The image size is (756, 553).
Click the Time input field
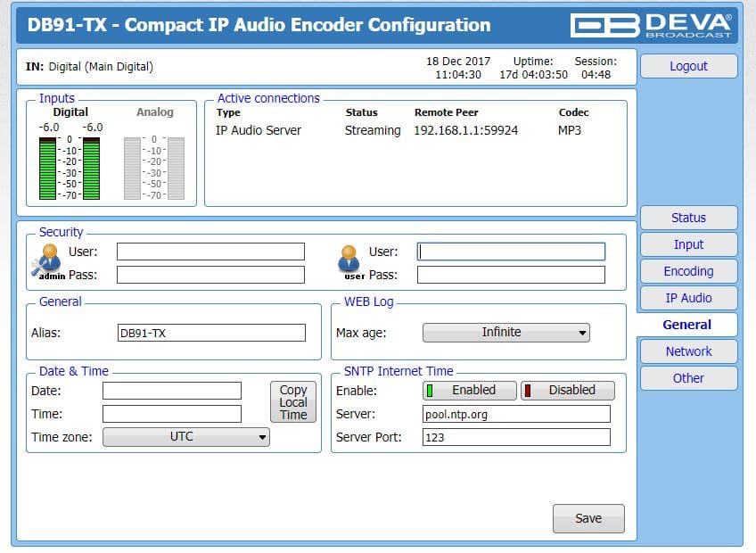(x=172, y=414)
